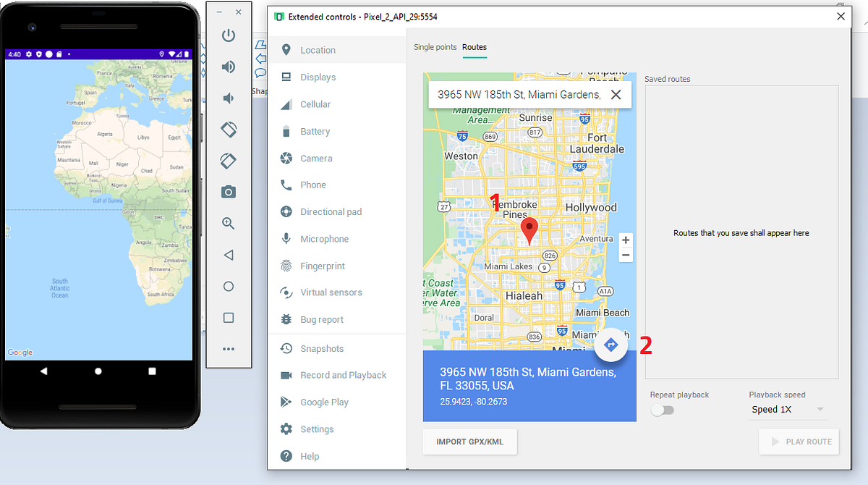
Task: Clear the address search field with the X
Action: click(616, 94)
